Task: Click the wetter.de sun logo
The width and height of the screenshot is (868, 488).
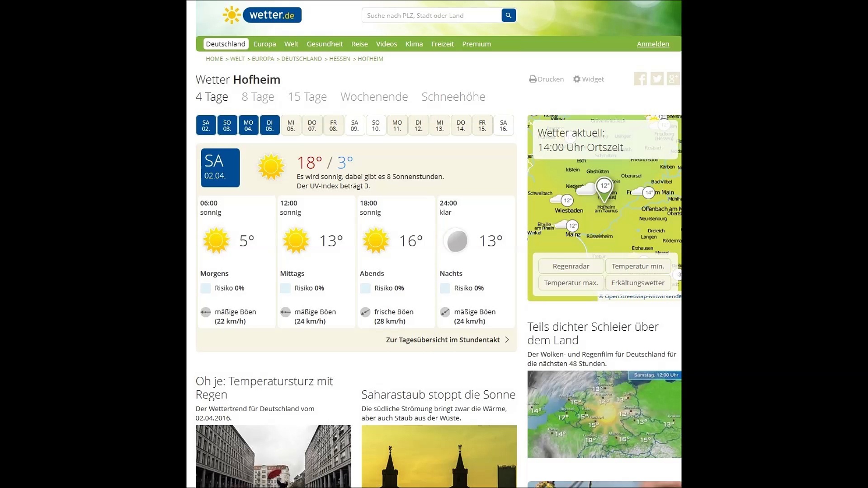Action: (232, 15)
